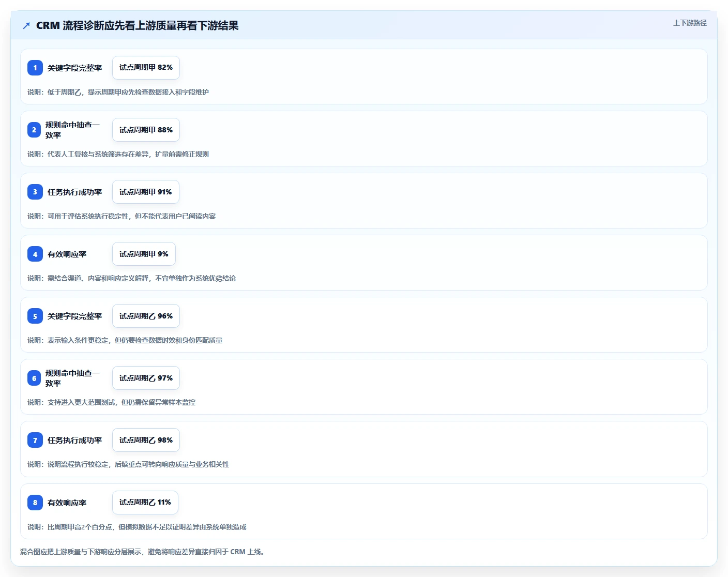Click the 试点周期乙 96% value chip
Screen dimensions: 728x577
(x=146, y=316)
